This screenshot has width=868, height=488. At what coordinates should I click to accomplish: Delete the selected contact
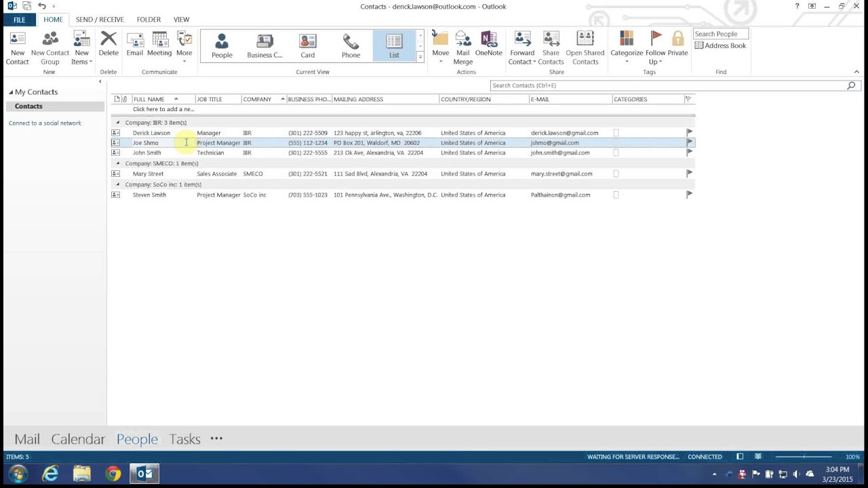click(108, 44)
